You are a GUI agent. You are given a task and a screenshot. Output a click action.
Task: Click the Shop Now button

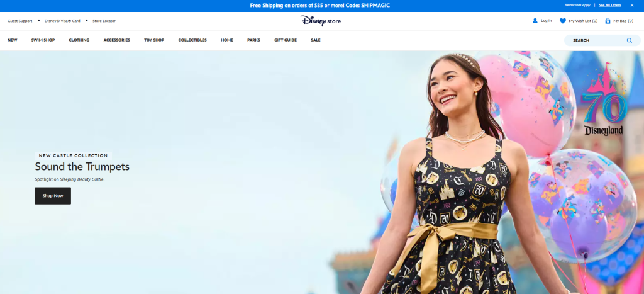point(53,196)
